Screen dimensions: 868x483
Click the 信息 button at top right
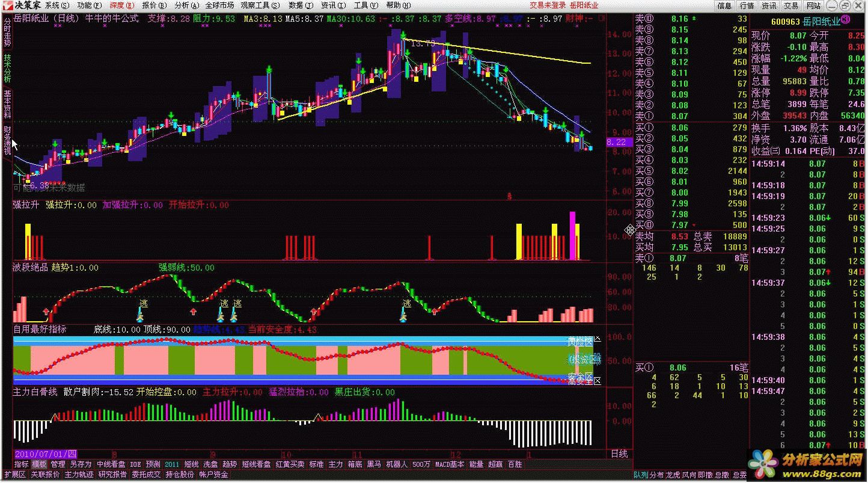[724, 5]
